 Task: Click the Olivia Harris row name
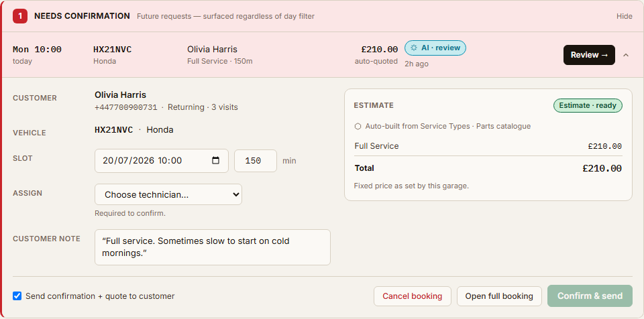point(213,50)
